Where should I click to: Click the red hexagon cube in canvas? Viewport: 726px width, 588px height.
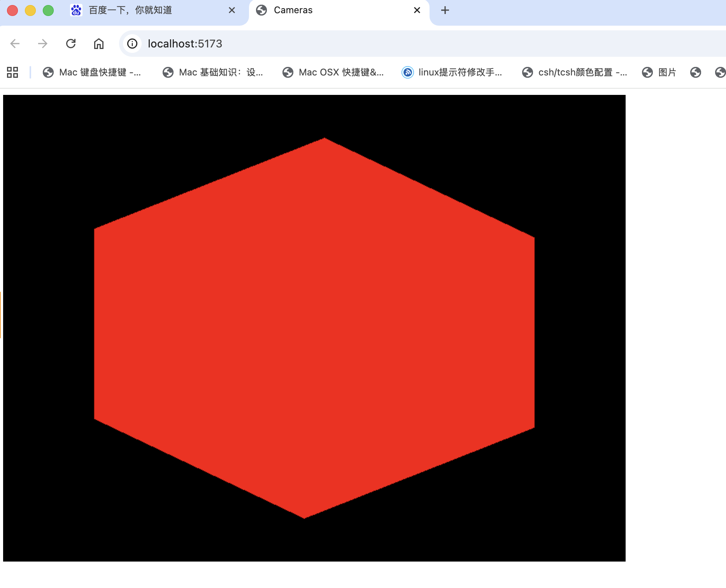coord(314,328)
